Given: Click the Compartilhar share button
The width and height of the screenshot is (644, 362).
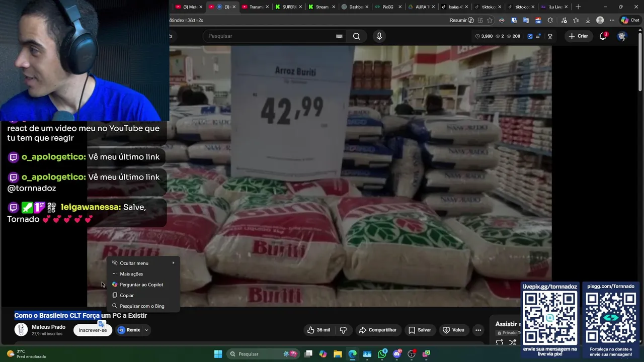Looking at the screenshot, I should click(378, 330).
